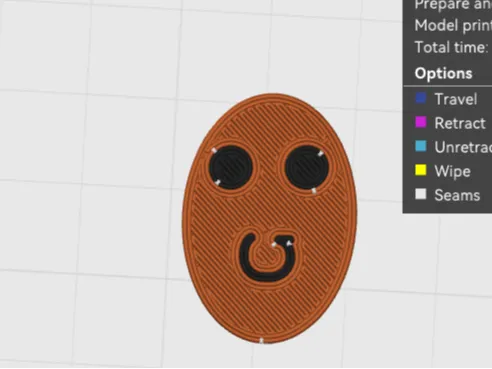Toggle the Travel option color square
This screenshot has width=492, height=369.
421,98
